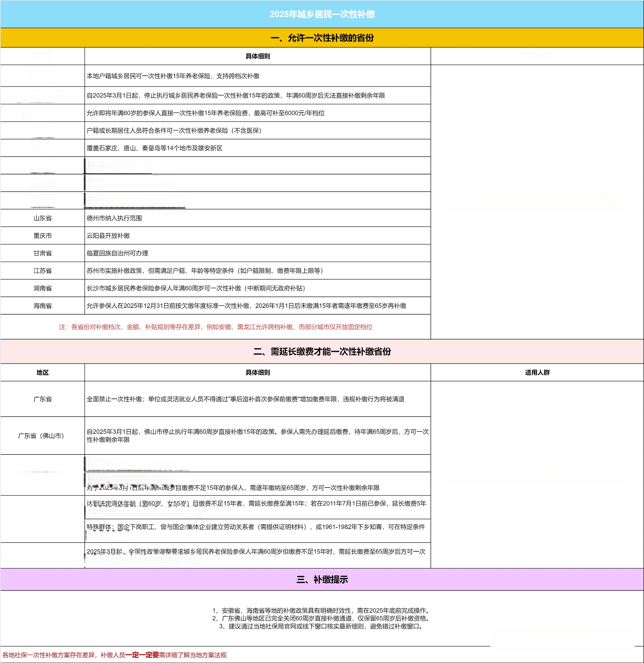Select the 山东省 region cell
The width and height of the screenshot is (644, 663).
pos(43,218)
